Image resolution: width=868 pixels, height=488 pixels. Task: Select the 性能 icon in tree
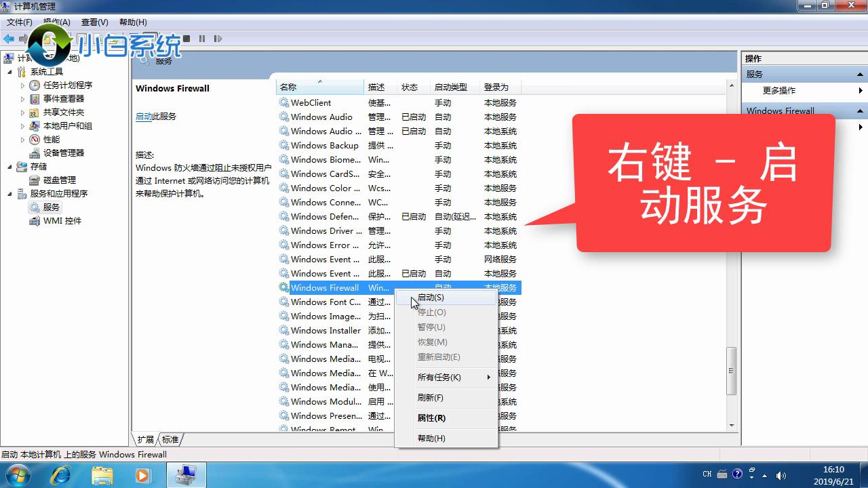[35, 140]
